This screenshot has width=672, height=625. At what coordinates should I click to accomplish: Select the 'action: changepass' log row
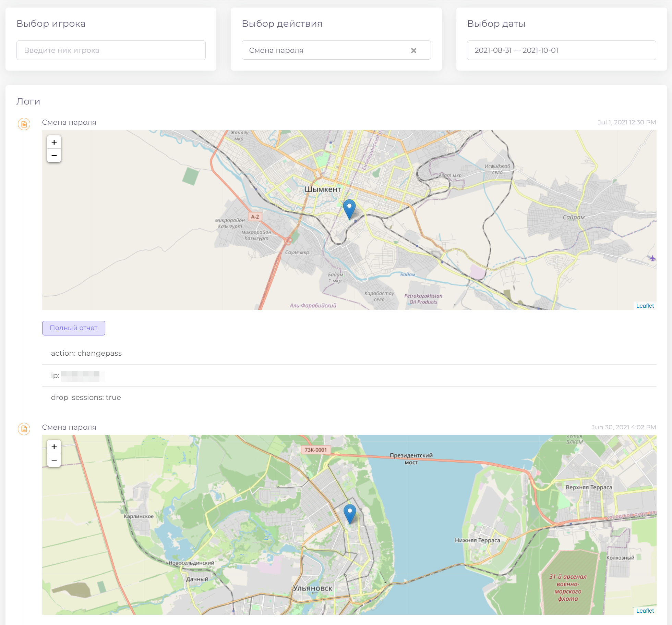click(x=349, y=353)
